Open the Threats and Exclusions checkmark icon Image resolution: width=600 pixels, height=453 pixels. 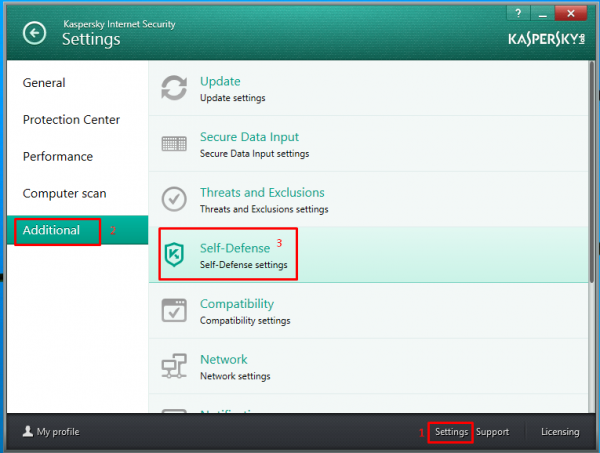tap(174, 199)
